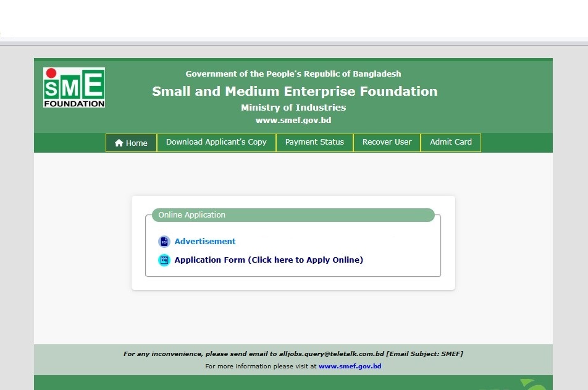
Task: Open the Home menu item
Action: pos(131,143)
